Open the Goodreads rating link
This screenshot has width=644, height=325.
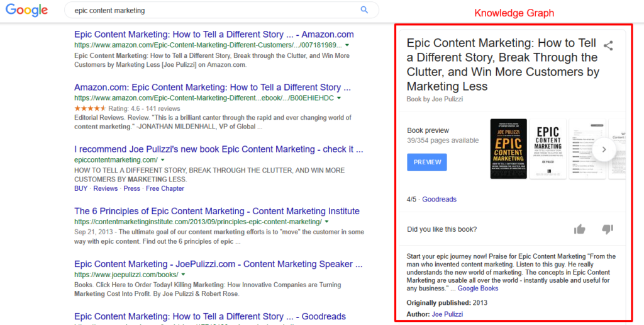[x=439, y=199]
